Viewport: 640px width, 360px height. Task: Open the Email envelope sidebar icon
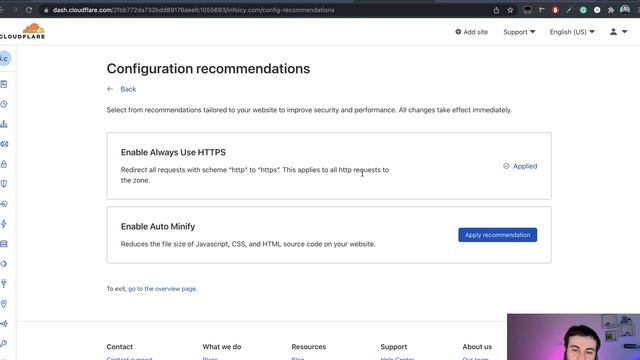pos(4,144)
